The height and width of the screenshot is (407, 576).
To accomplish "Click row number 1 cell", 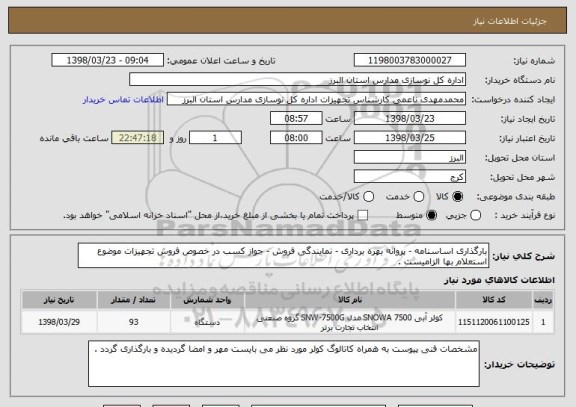I will pos(543,322).
